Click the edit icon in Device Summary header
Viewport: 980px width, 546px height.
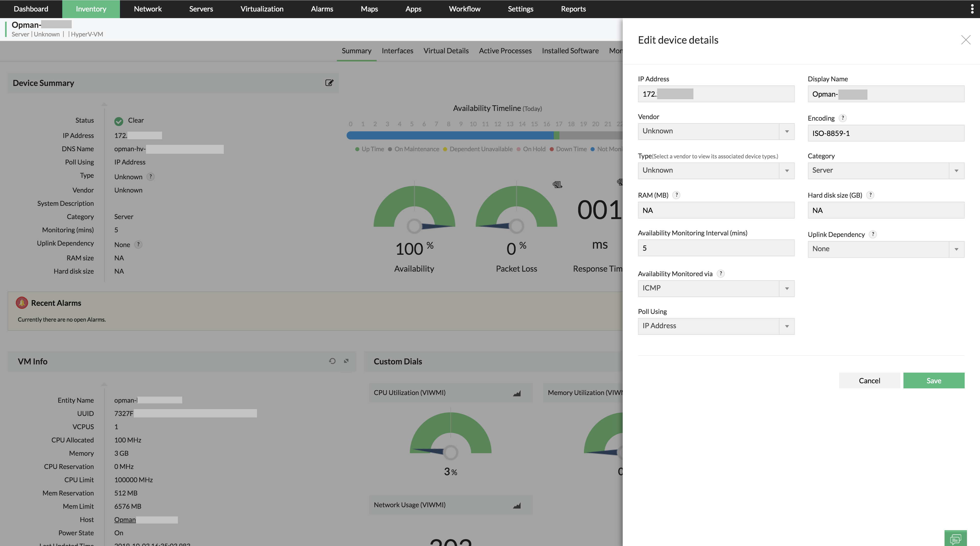[329, 83]
